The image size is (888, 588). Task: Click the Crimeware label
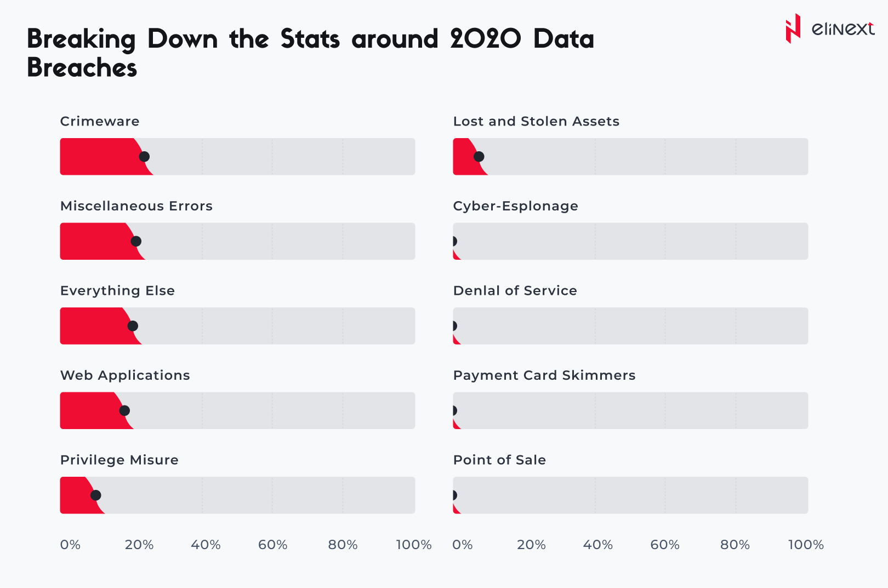click(100, 121)
